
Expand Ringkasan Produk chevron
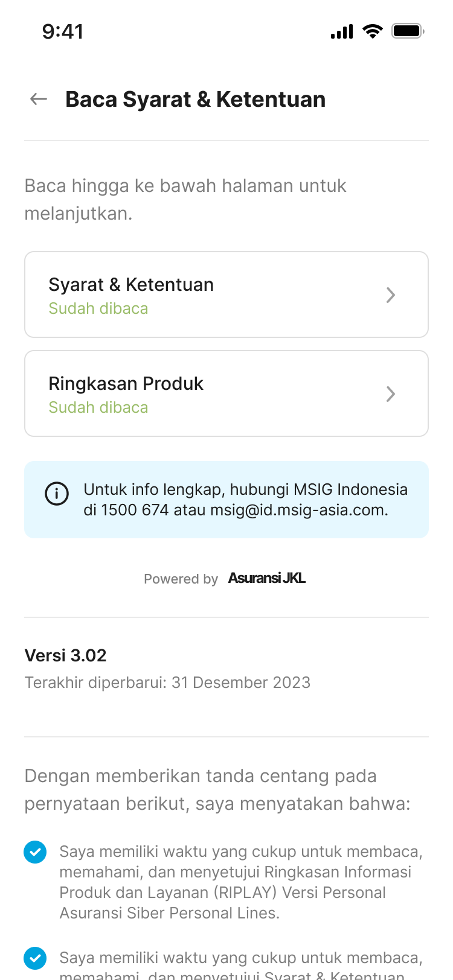pyautogui.click(x=391, y=394)
